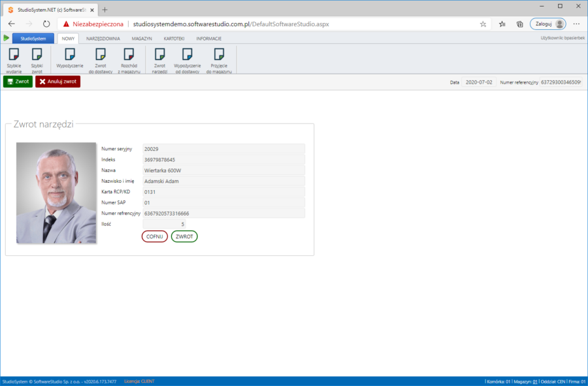This screenshot has height=386, width=588.
Task: Open Rozchód z magazynu ribbon icon
Action: pos(129,60)
